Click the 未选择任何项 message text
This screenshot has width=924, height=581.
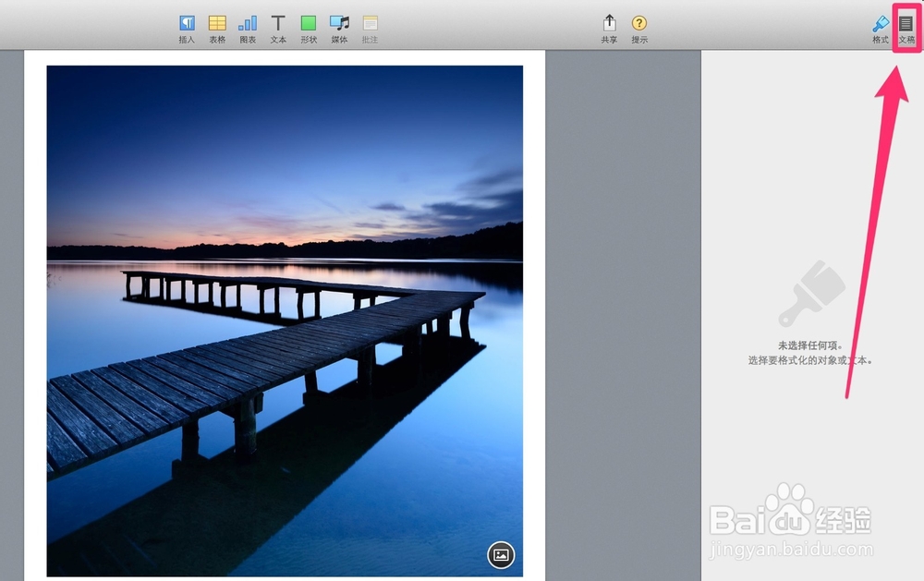click(811, 345)
